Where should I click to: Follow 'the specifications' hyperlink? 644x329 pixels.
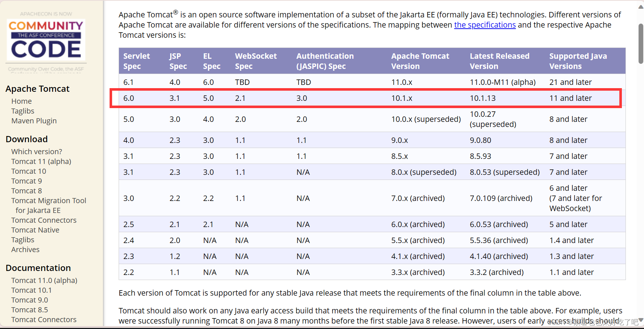click(485, 25)
